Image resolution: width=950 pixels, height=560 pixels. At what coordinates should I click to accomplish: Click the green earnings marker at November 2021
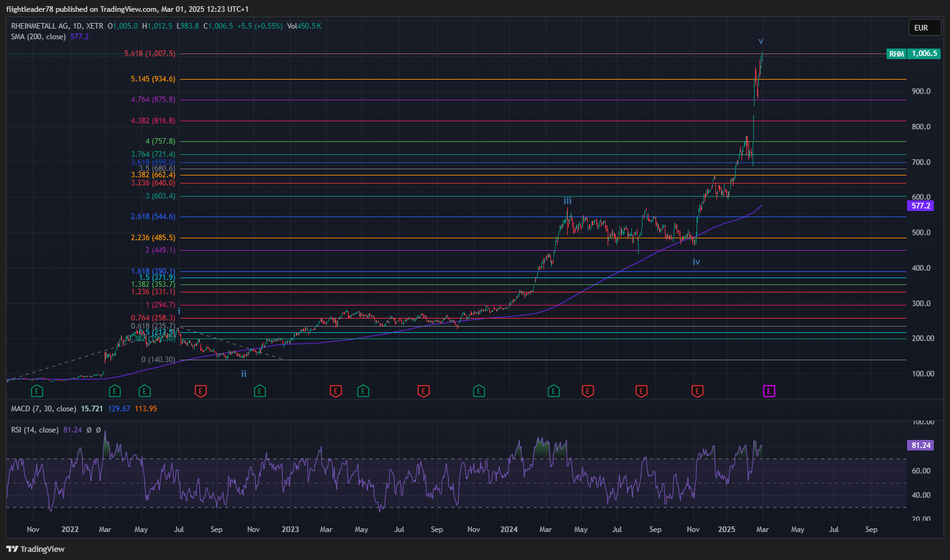(x=37, y=391)
